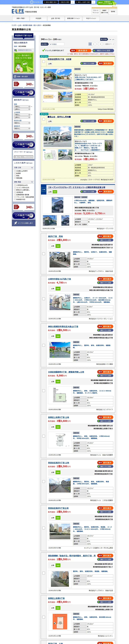Click 資料請求 for 目黒区上目黒5丁目 土地
The width and height of the screenshot is (129, 644).
[x=105, y=417]
